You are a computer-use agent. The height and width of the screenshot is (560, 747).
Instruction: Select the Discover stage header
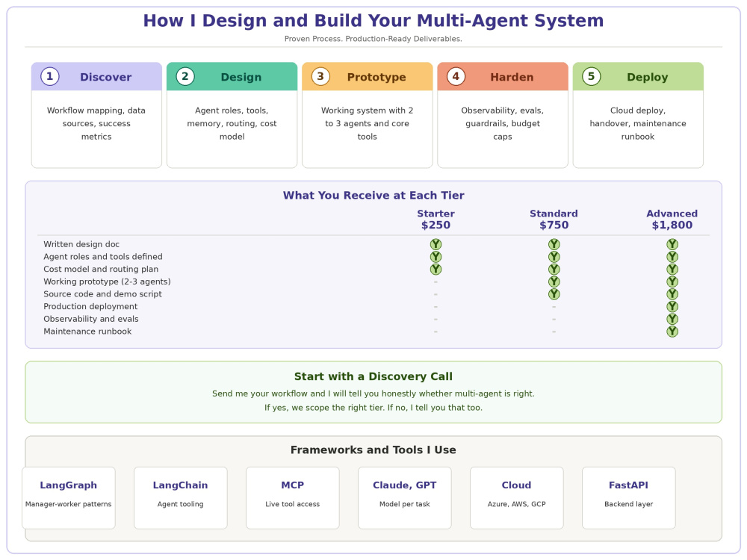(x=96, y=76)
